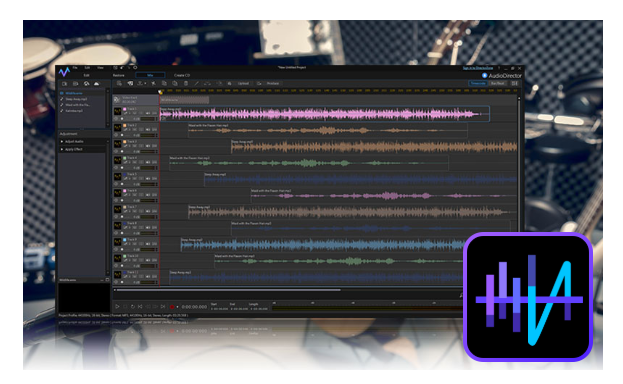
Task: Switch to the Mix room tab
Action: [150, 75]
